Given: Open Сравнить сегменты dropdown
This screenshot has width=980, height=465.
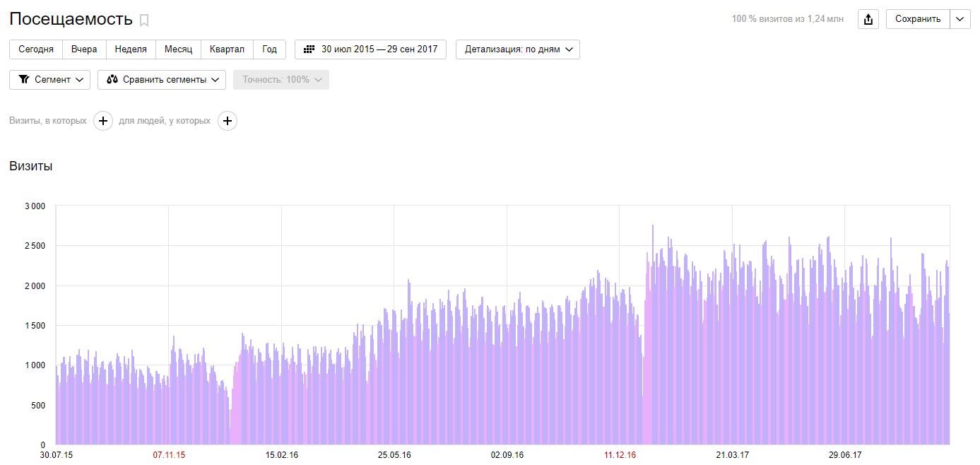Looking at the screenshot, I should (x=162, y=80).
